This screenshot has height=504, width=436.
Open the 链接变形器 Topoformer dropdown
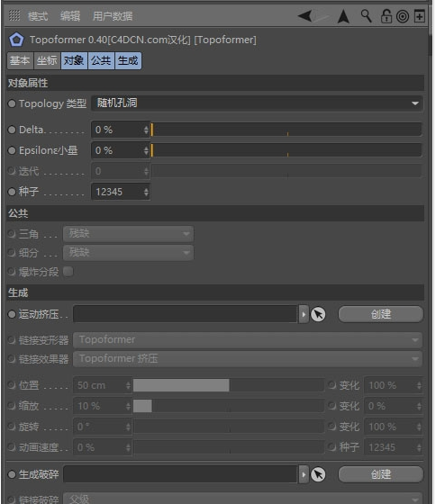(x=248, y=340)
